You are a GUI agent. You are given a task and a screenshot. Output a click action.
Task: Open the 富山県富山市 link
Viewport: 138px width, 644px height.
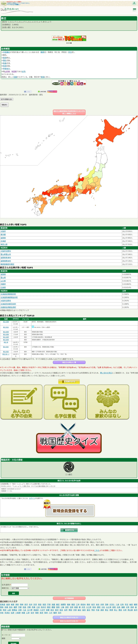click(x=6, y=254)
